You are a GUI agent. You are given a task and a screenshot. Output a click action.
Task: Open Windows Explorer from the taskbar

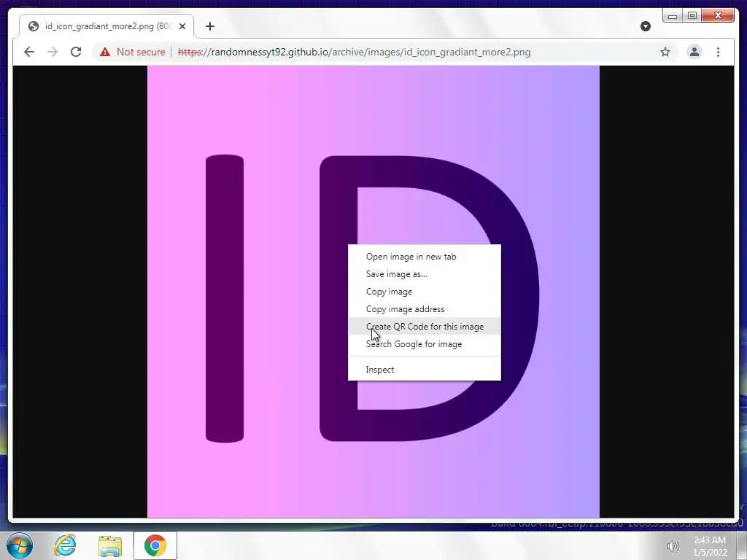(x=110, y=545)
